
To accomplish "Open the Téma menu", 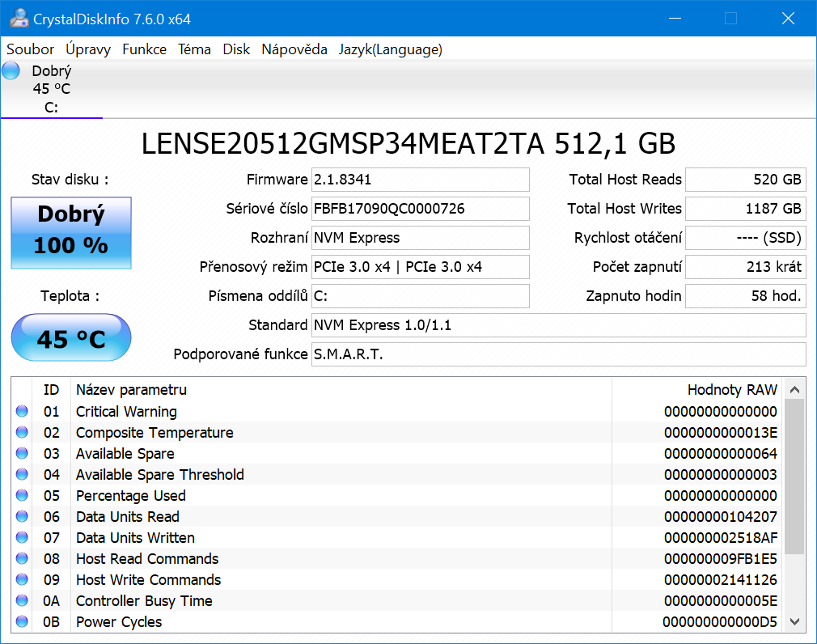I will (x=194, y=49).
